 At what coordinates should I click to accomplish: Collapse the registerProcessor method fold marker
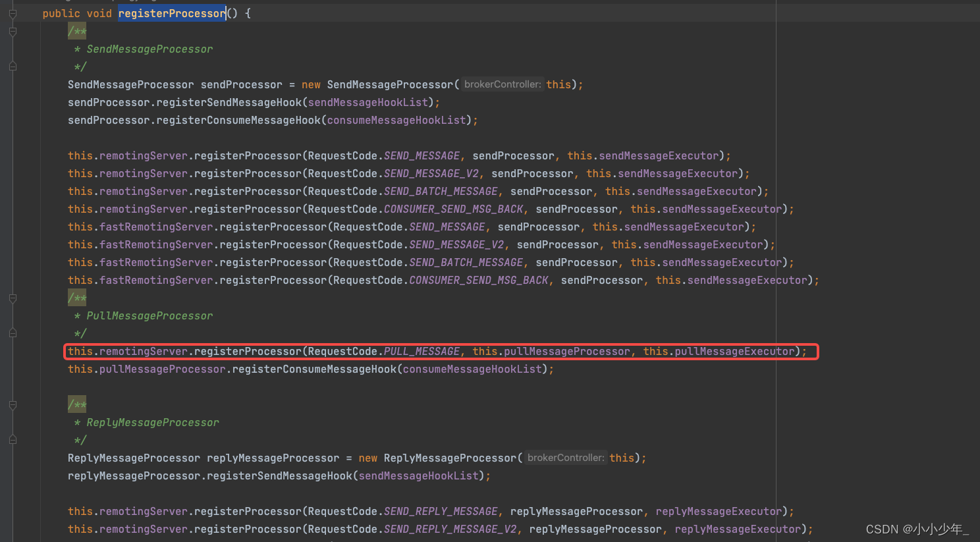(x=13, y=13)
